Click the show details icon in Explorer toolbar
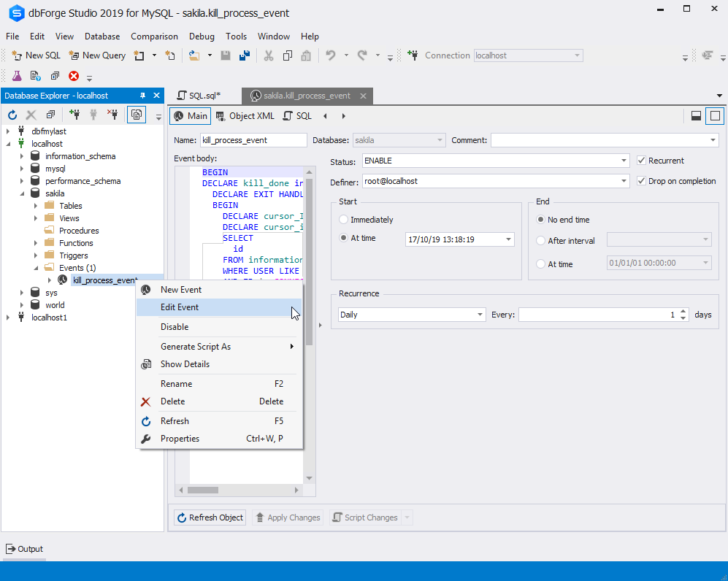 tap(137, 115)
